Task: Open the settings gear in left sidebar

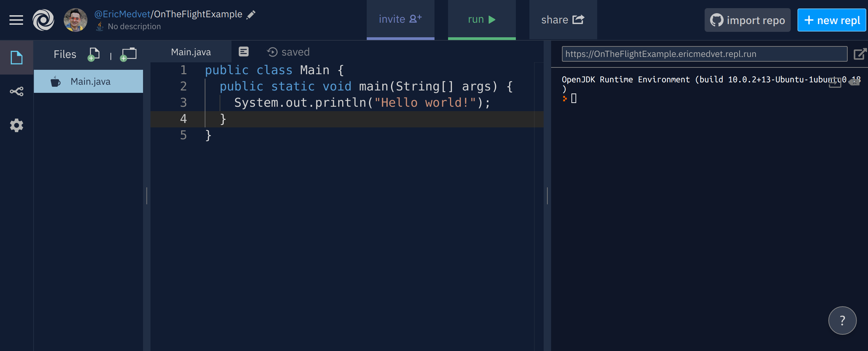Action: click(16, 125)
